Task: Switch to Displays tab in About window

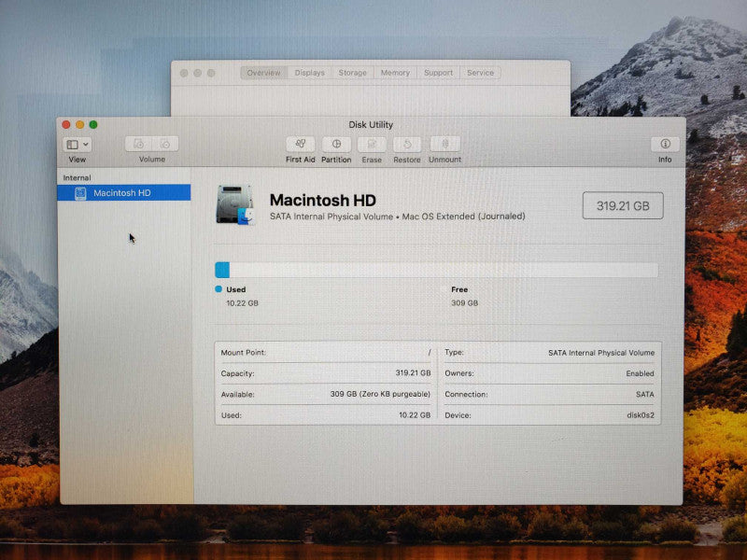Action: pyautogui.click(x=309, y=73)
